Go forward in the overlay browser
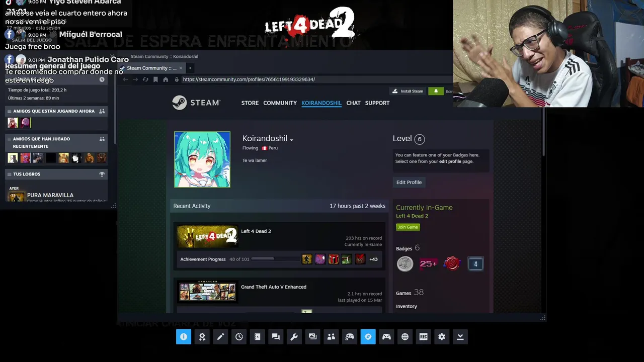The height and width of the screenshot is (362, 644). point(135,79)
